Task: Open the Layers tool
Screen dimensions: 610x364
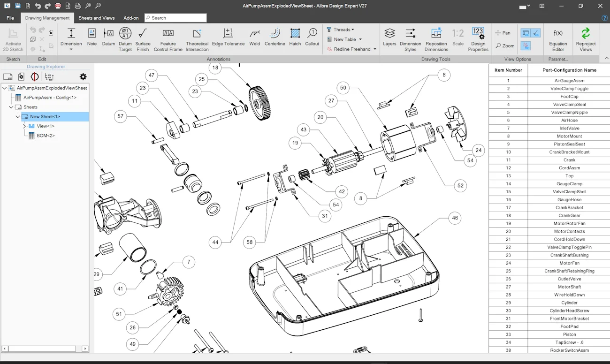Action: [389, 38]
